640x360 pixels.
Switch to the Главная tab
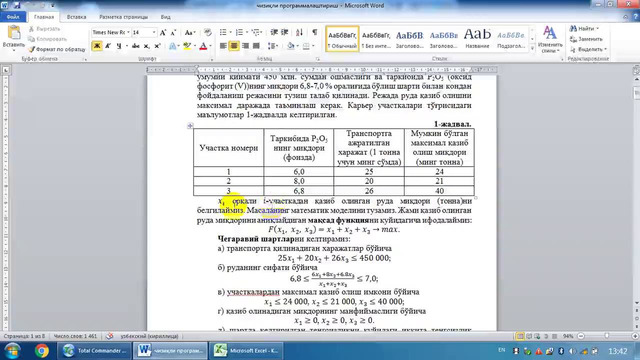[44, 17]
